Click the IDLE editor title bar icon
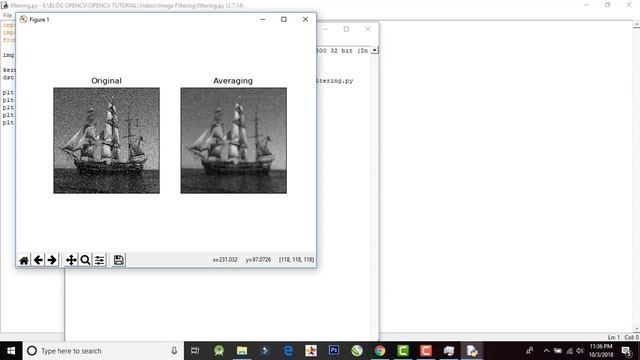Screen dimensions: 640x360 [4, 5]
